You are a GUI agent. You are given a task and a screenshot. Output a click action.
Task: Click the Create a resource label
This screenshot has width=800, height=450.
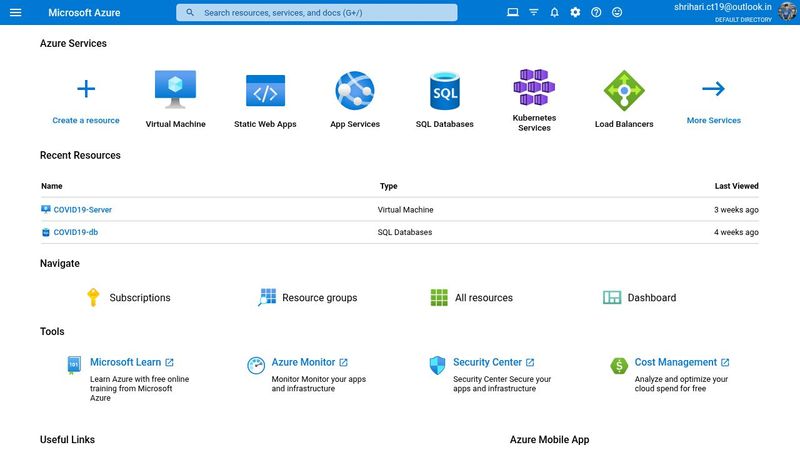(86, 120)
